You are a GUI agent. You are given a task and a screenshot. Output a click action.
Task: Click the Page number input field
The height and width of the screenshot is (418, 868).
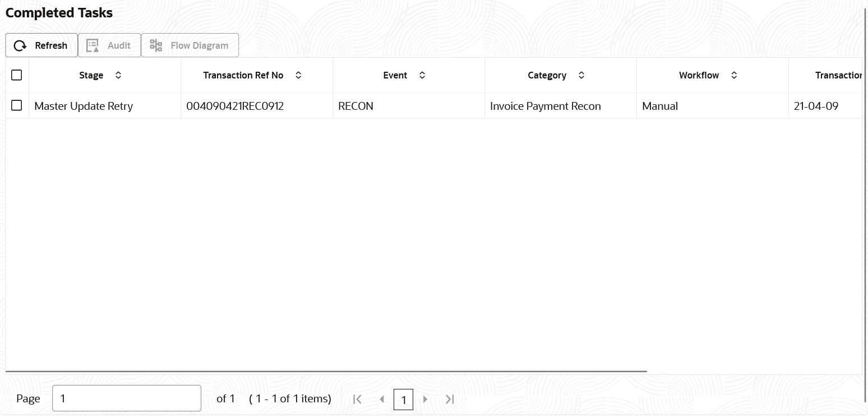tap(126, 398)
